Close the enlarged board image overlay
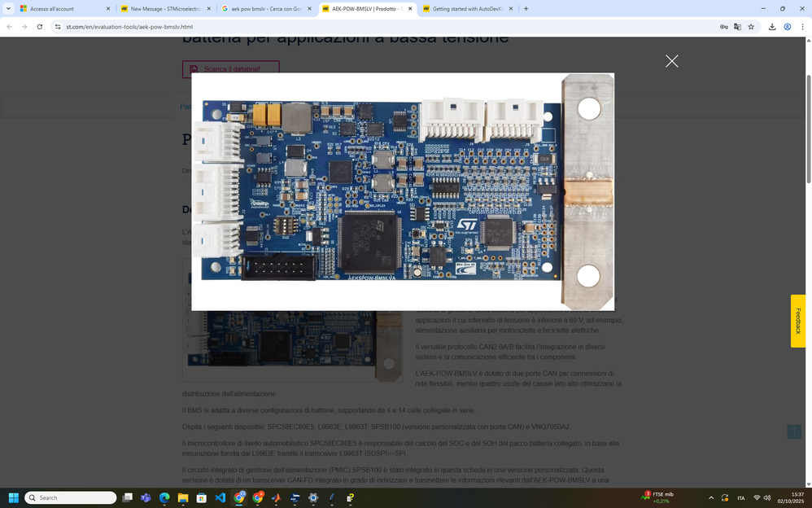 tap(672, 61)
